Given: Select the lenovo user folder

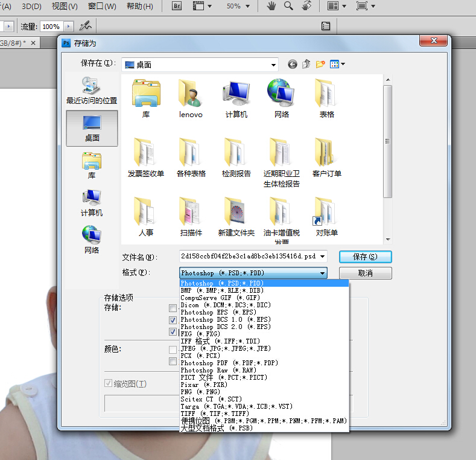Looking at the screenshot, I should click(x=191, y=98).
